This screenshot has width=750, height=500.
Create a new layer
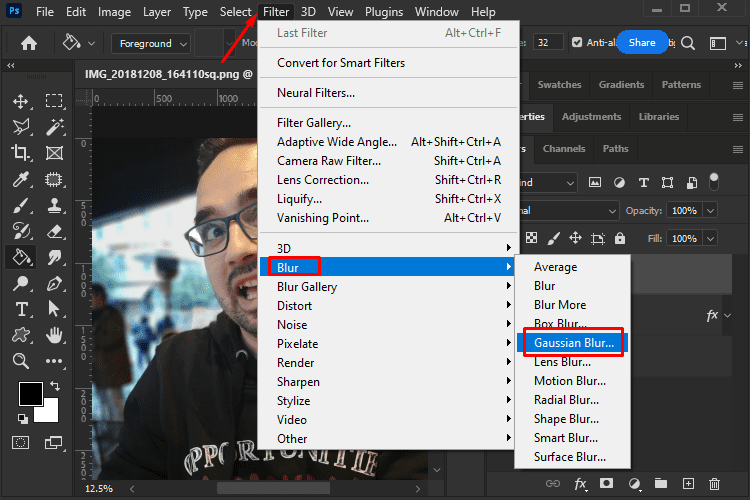(x=688, y=484)
